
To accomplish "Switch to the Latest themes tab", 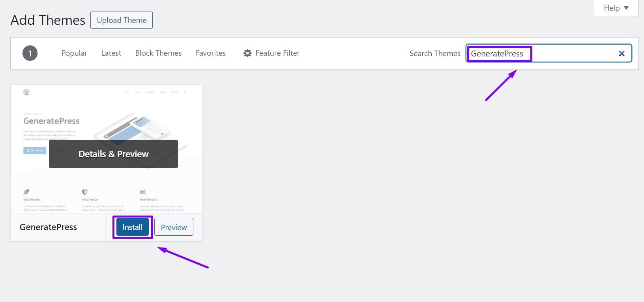I will click(x=111, y=53).
